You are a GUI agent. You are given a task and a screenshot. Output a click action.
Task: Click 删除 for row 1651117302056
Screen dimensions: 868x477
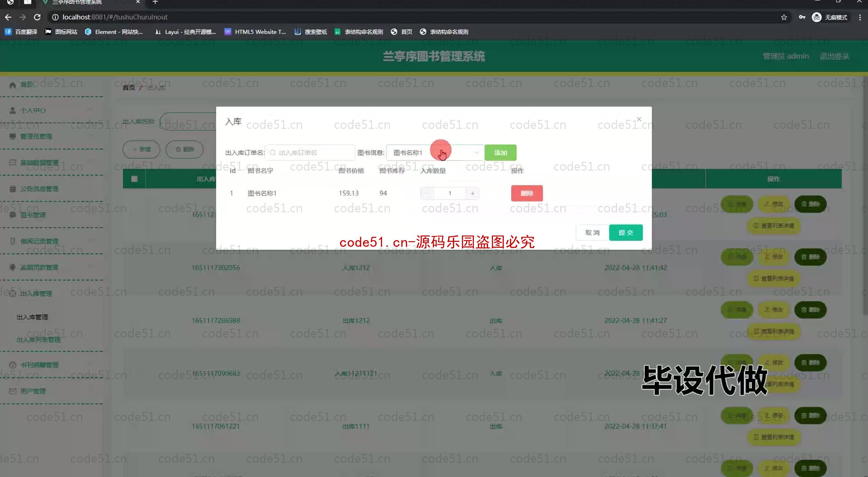[810, 257]
